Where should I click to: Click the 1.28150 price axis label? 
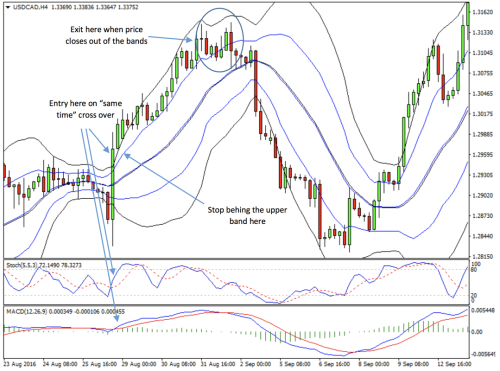[484, 257]
